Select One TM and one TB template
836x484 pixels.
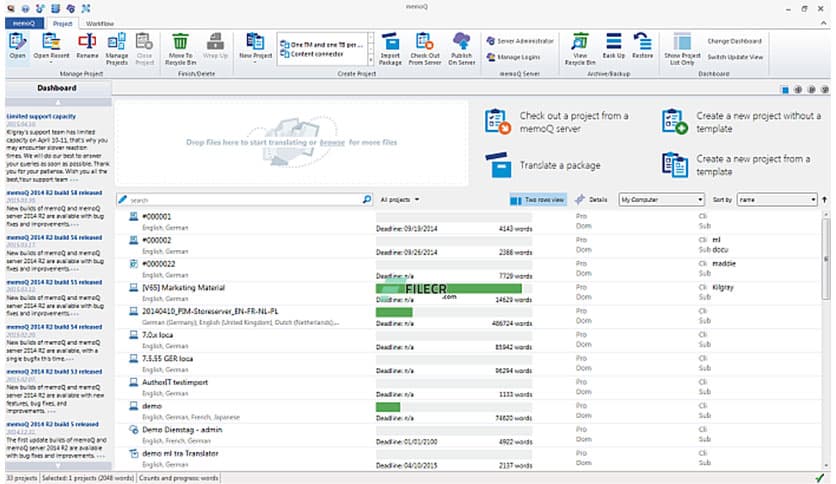(x=321, y=45)
